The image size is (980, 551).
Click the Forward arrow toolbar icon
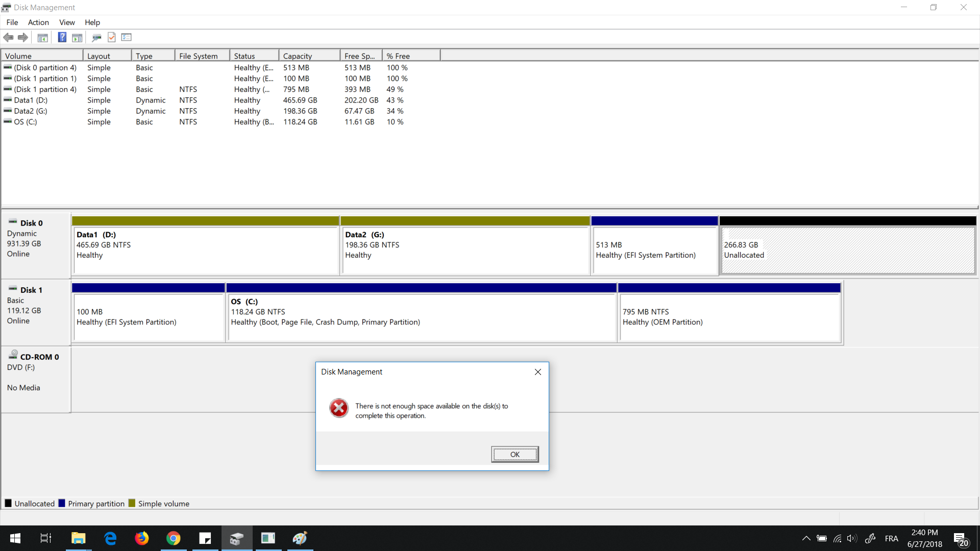coord(23,37)
